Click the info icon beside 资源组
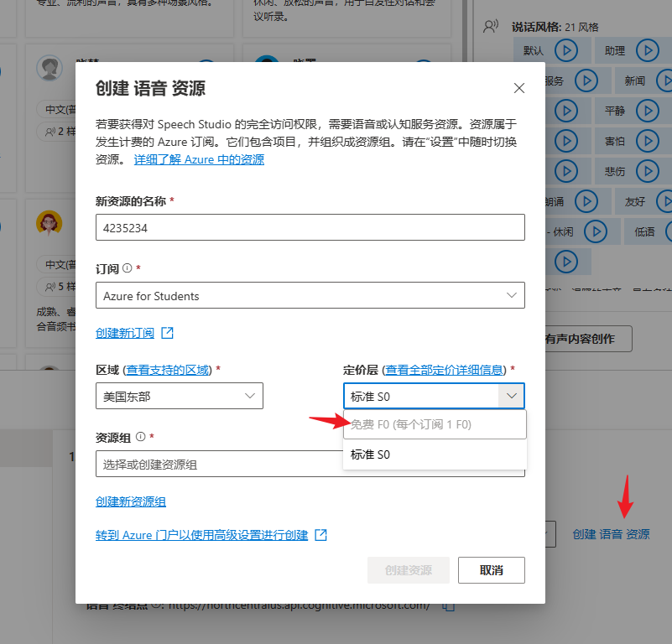 [140, 437]
